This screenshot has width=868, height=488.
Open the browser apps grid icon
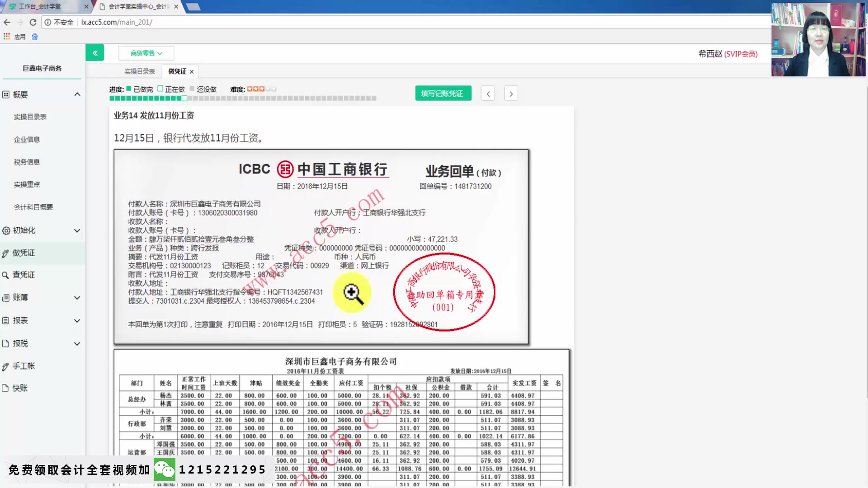[6, 36]
